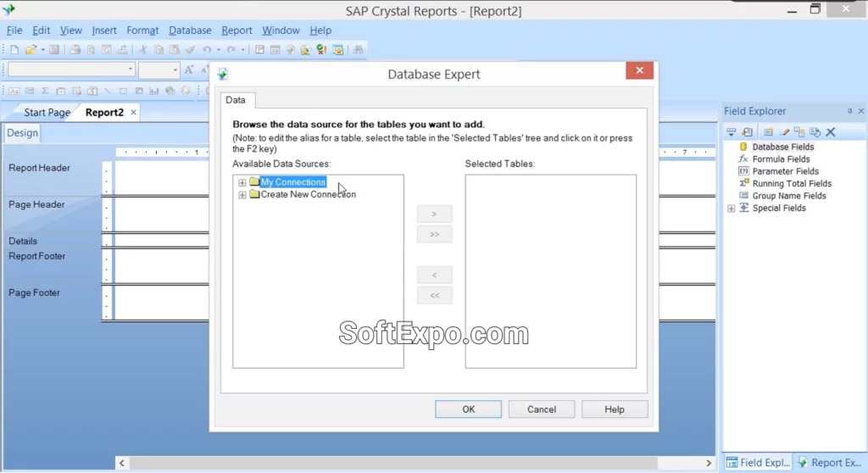Select Parameter Fields in Field Explorer
The image size is (868, 473).
click(x=785, y=172)
